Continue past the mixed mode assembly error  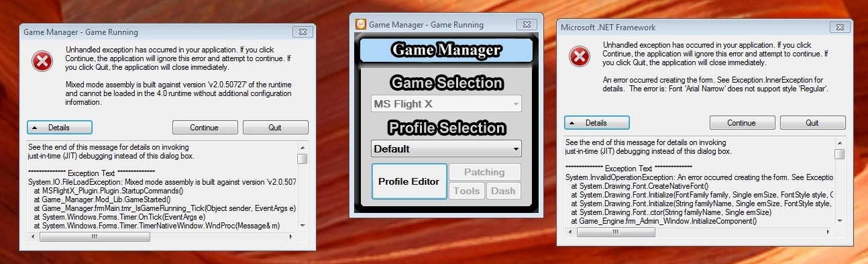click(x=205, y=127)
